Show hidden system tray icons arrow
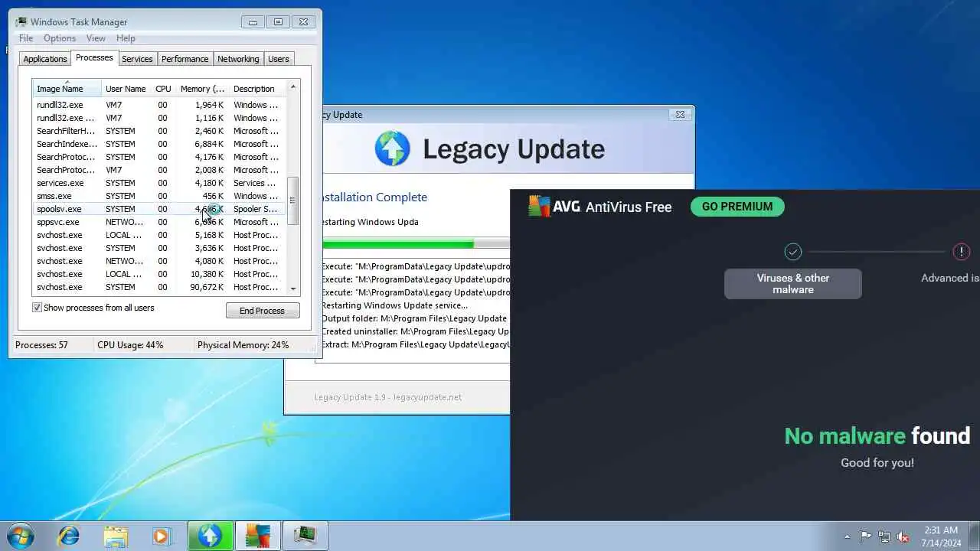Image resolution: width=980 pixels, height=551 pixels. 847,536
